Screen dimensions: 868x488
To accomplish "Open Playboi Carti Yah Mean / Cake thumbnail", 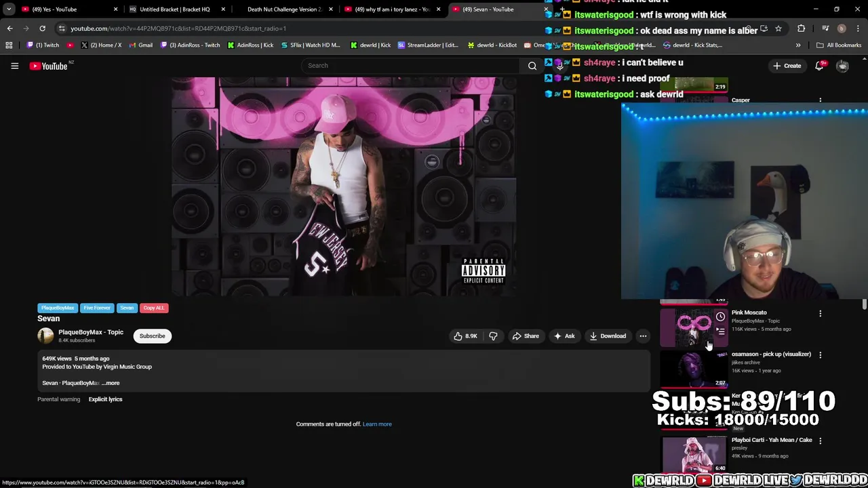I will click(x=694, y=454).
